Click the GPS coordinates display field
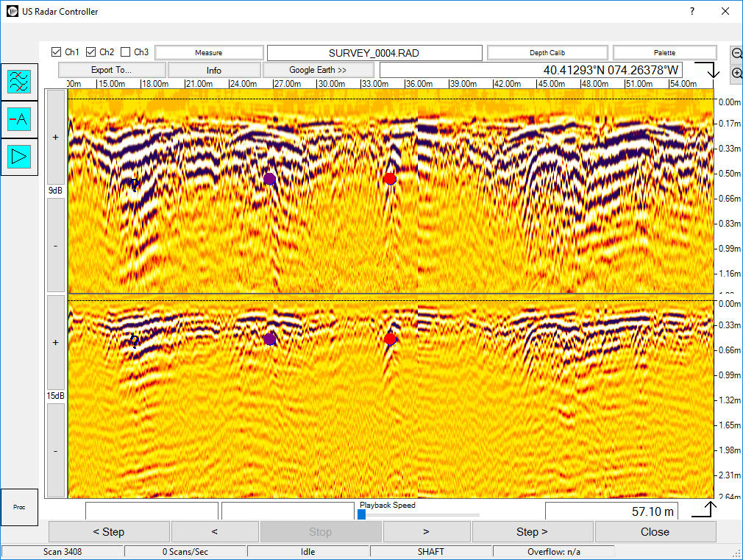Image resolution: width=743 pixels, height=560 pixels. [531, 70]
